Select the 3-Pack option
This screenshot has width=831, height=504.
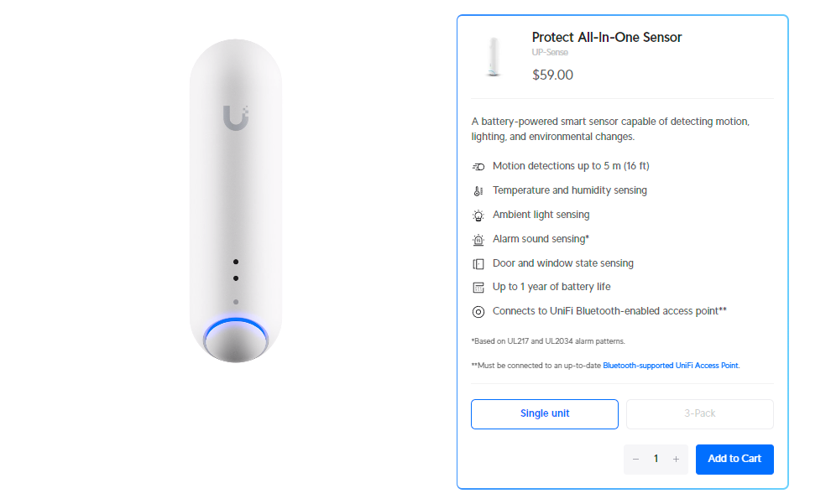click(x=699, y=413)
